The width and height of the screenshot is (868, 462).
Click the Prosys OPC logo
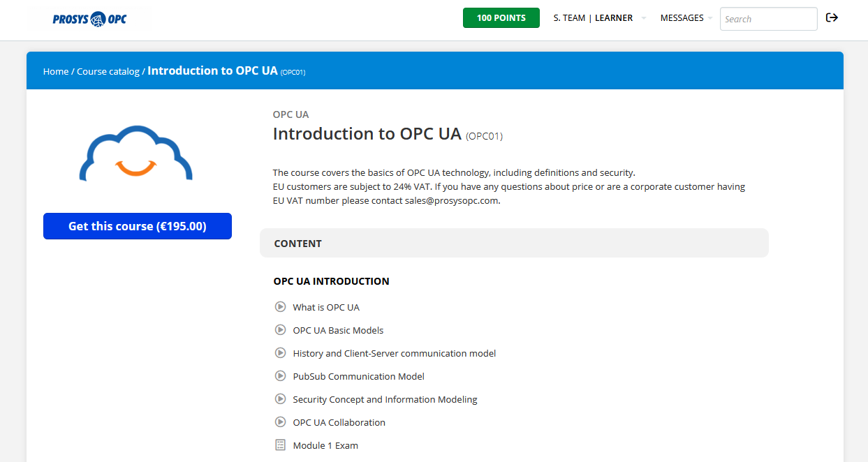point(89,19)
